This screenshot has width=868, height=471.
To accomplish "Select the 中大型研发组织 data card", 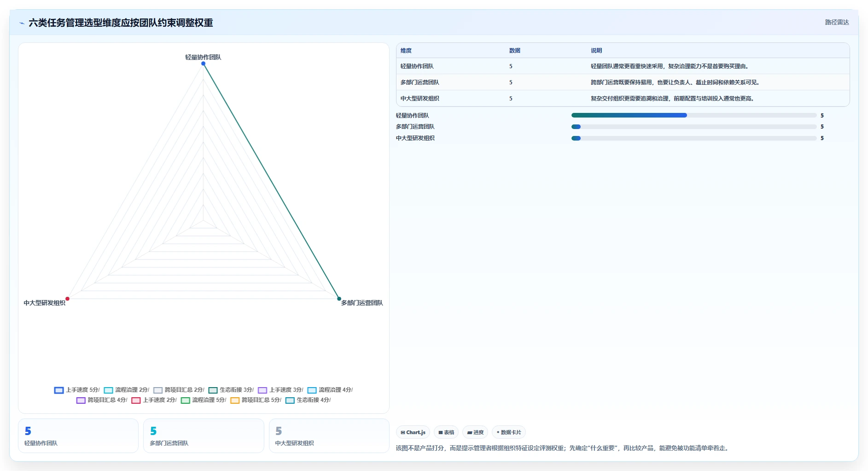I will 329,436.
